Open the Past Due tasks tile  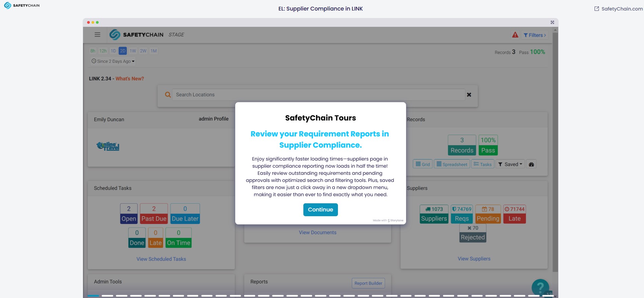click(154, 214)
